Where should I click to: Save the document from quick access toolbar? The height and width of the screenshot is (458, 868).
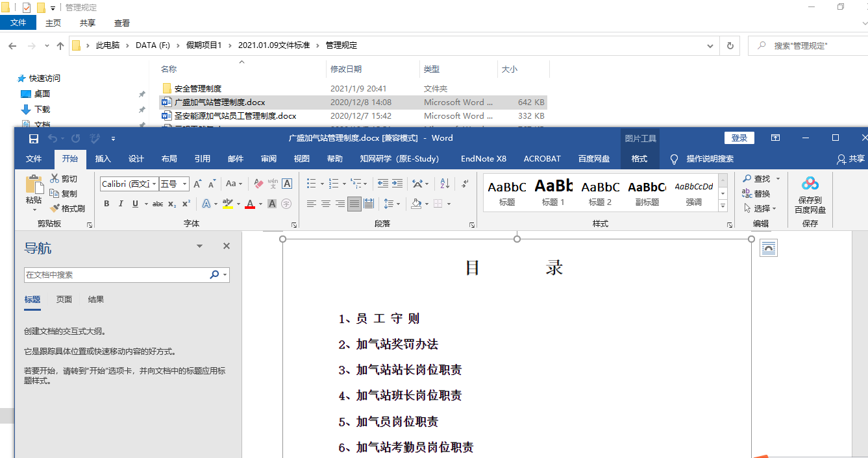pos(34,138)
